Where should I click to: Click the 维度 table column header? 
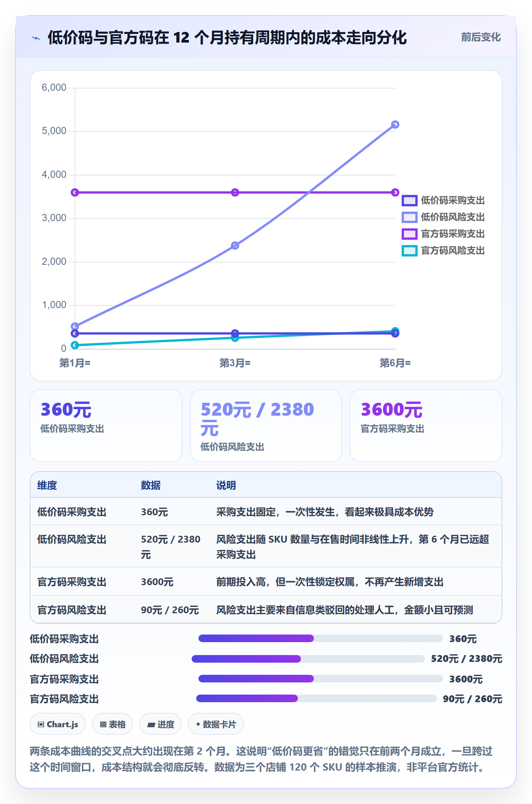47,485
